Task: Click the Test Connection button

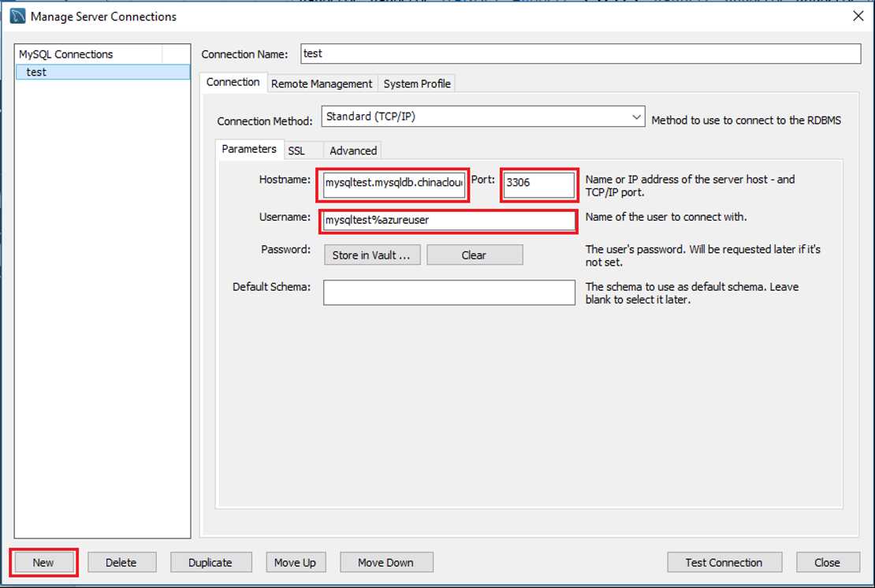Action: coord(724,562)
